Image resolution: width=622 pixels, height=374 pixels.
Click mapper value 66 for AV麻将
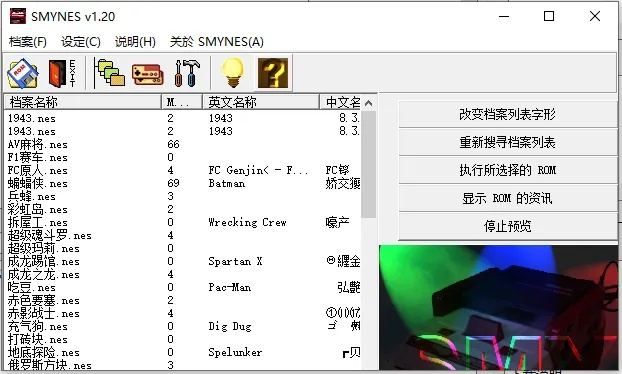click(173, 144)
